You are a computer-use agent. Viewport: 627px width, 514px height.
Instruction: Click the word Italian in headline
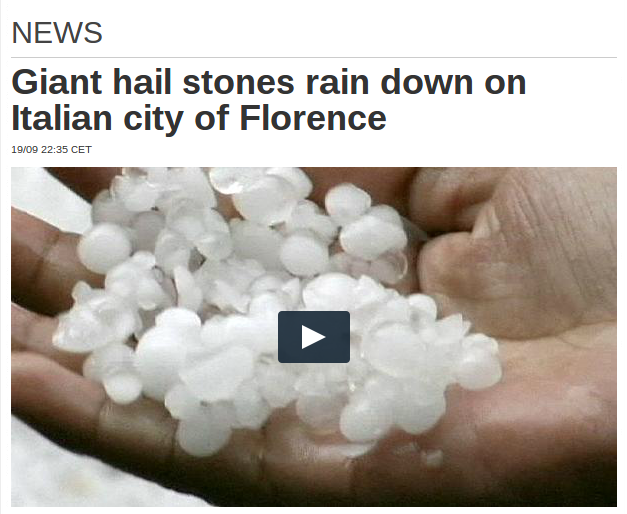[x=62, y=118]
